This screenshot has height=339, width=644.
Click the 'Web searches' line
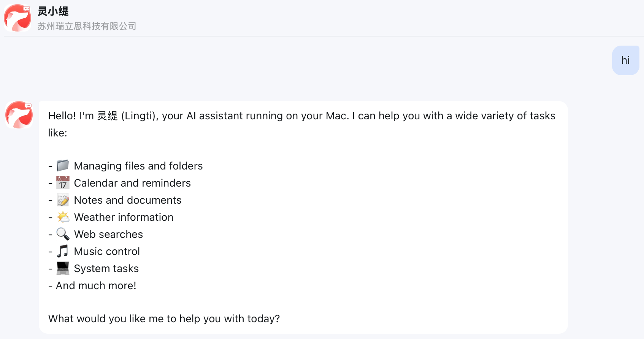[108, 234]
